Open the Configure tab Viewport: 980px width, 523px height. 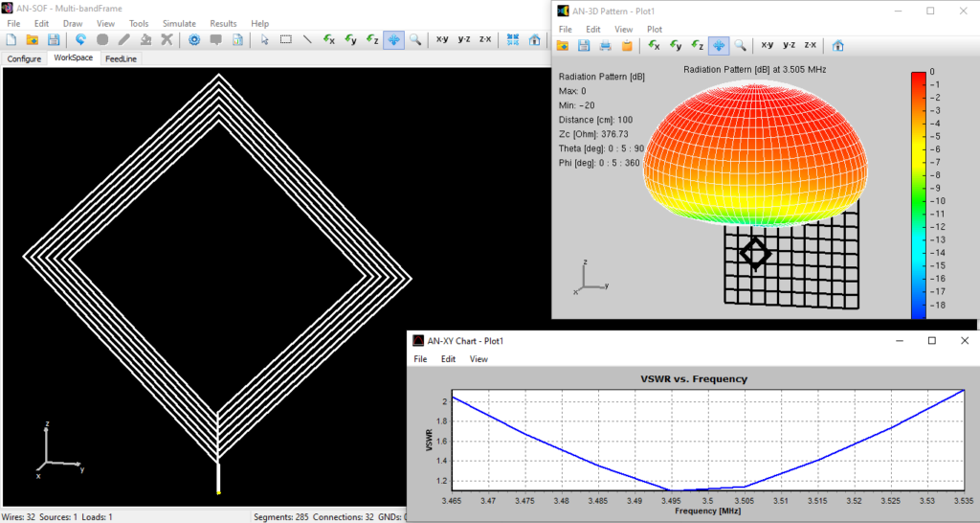(x=24, y=58)
